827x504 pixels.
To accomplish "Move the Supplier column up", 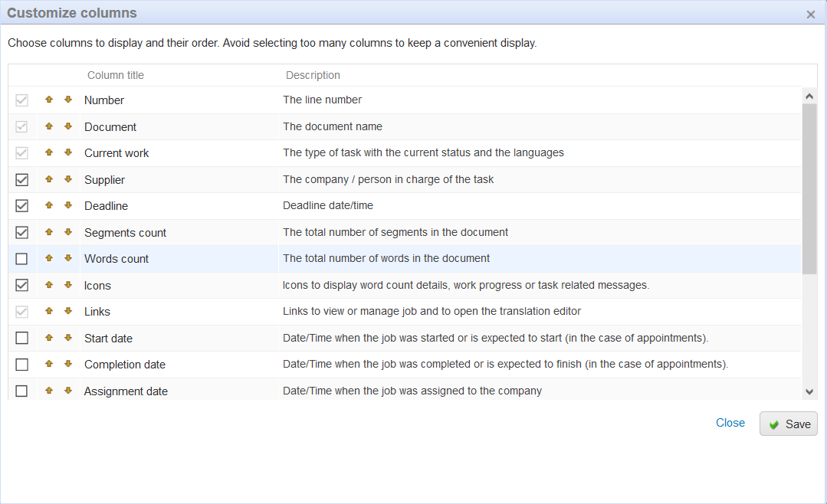I will [49, 179].
